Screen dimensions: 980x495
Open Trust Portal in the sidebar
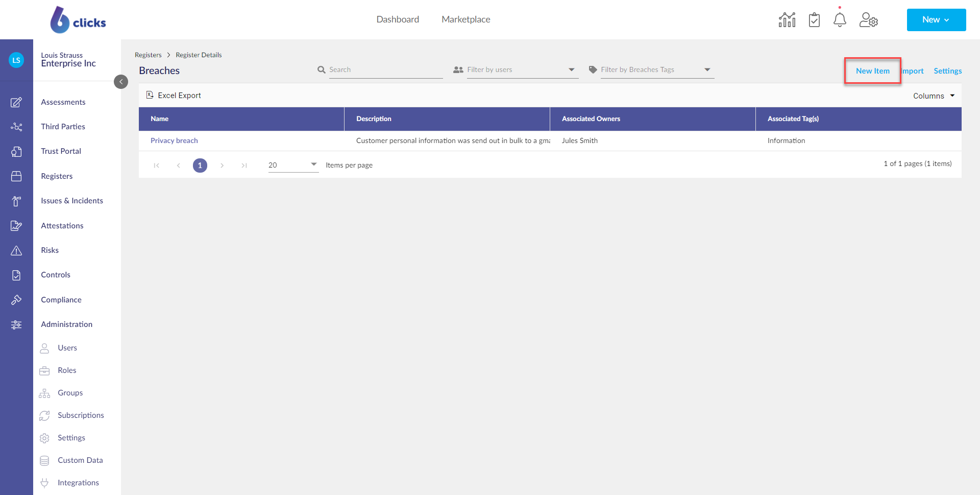click(x=61, y=151)
